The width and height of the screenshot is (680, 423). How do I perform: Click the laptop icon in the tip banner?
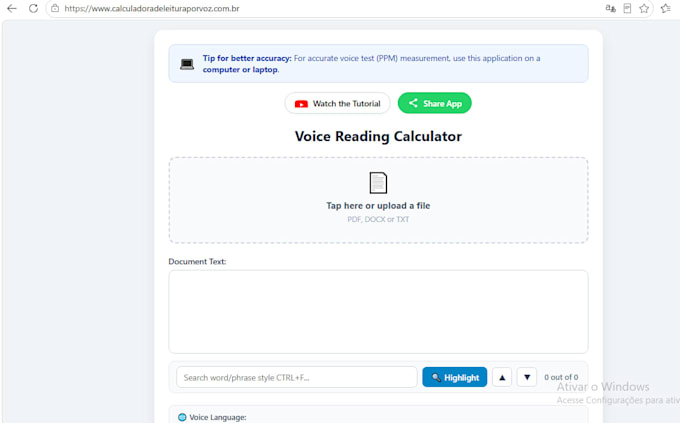point(187,64)
